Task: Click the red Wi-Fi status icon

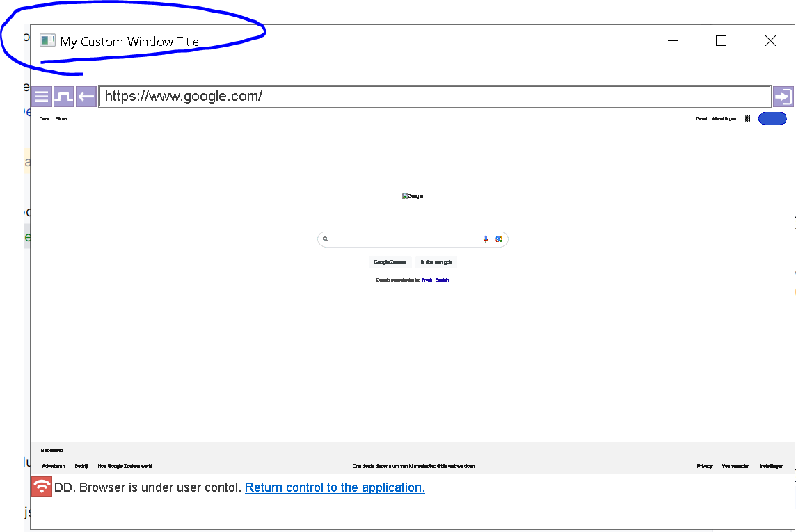Action: (x=42, y=487)
